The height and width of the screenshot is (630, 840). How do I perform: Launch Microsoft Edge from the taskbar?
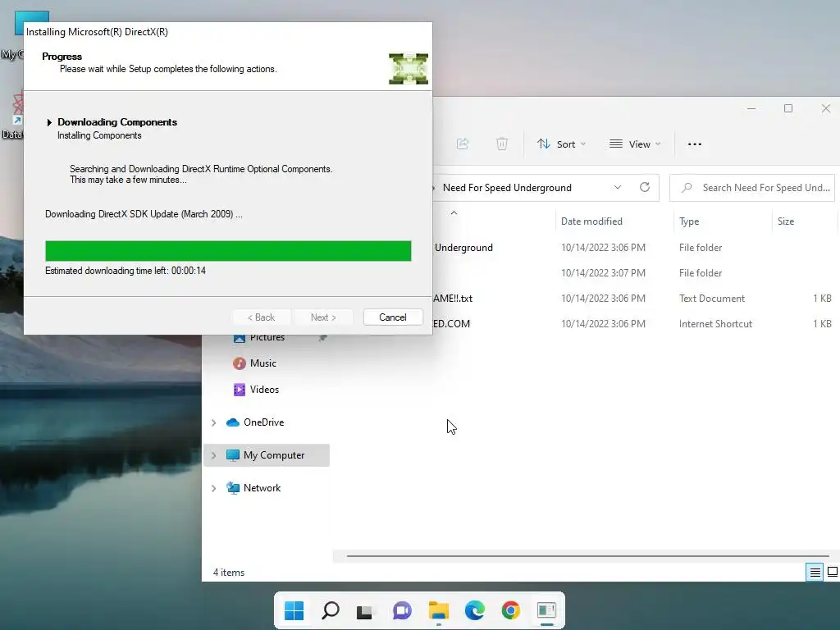click(475, 610)
